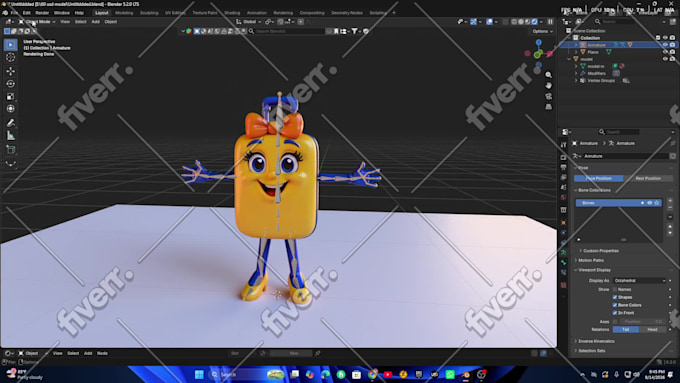Open the viewport Add menu

pyautogui.click(x=95, y=22)
